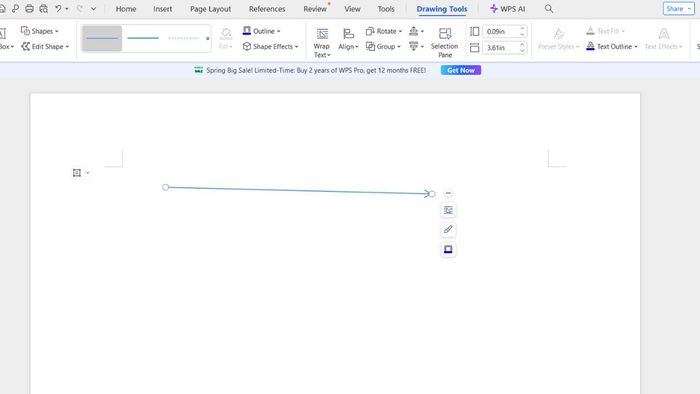Click the Undo arrow icon

tap(58, 8)
